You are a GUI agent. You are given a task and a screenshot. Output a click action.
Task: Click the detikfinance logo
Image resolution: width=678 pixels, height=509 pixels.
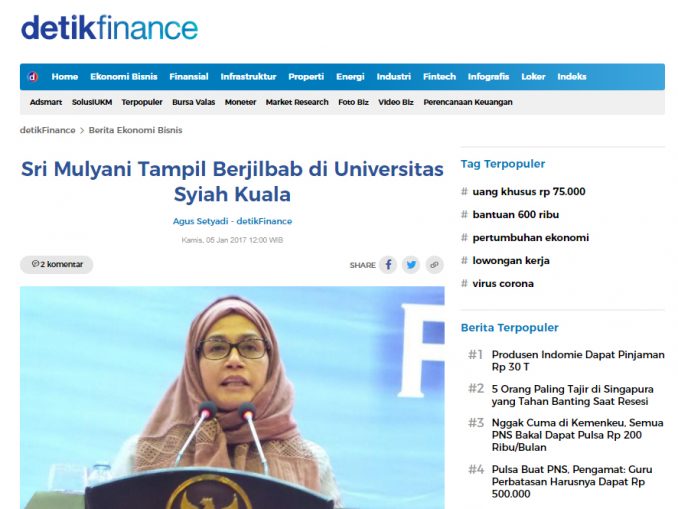[109, 28]
